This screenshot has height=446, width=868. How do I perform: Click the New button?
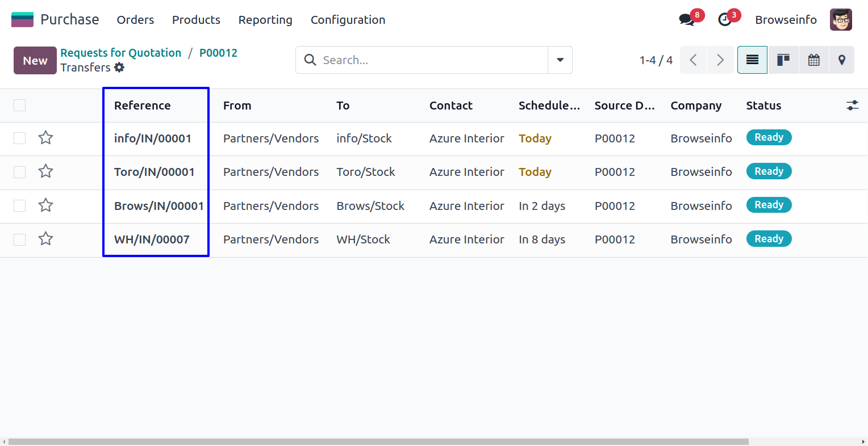(35, 61)
